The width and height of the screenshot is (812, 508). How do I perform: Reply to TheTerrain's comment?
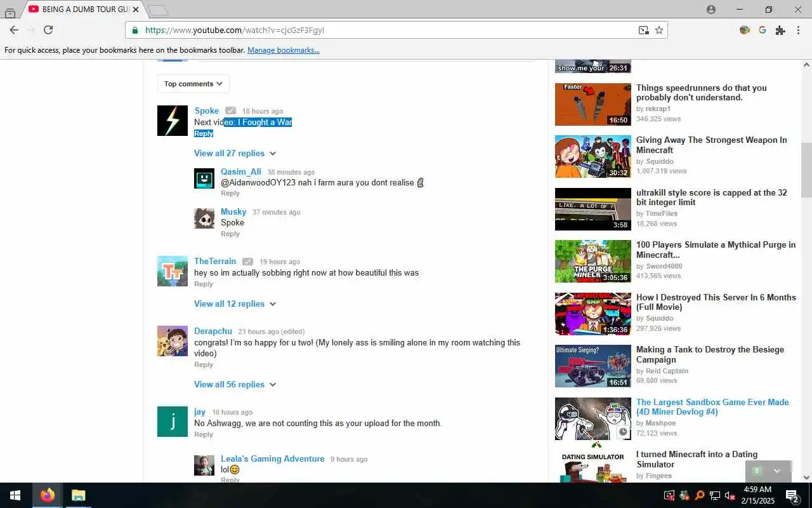click(x=204, y=284)
